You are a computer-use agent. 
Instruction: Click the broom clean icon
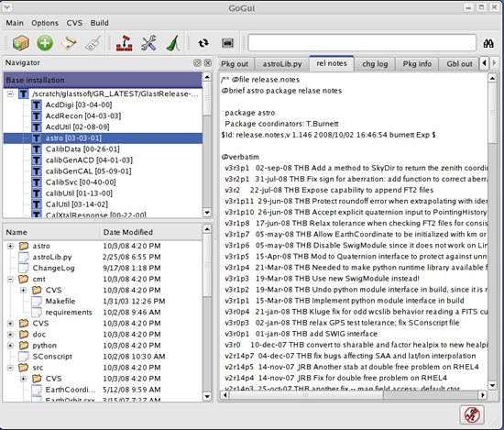point(173,43)
